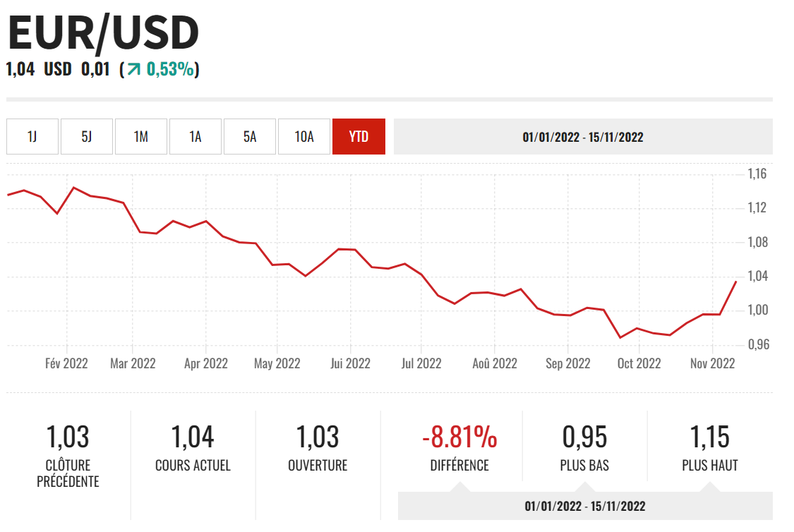Select the 1J time range tab
The height and width of the screenshot is (532, 794).
pyautogui.click(x=32, y=136)
